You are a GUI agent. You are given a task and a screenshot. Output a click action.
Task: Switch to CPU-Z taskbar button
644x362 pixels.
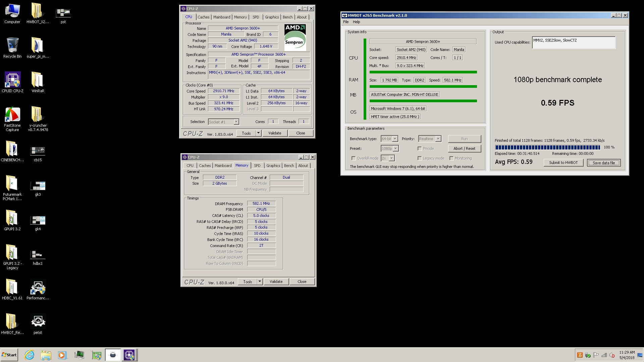point(129,355)
